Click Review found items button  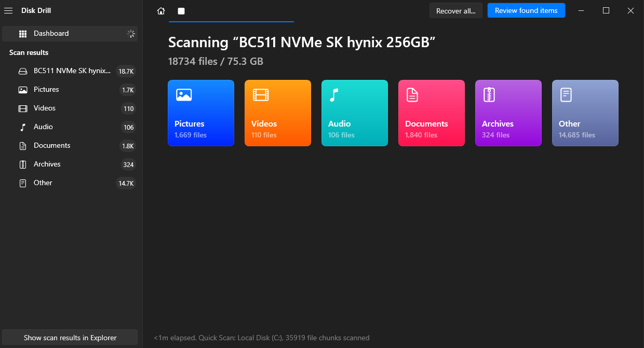point(526,10)
